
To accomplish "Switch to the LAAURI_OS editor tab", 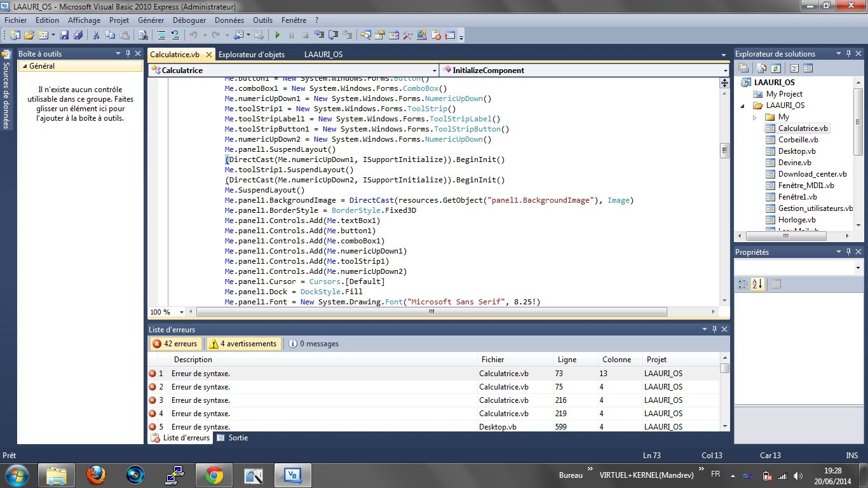I will click(x=323, y=55).
